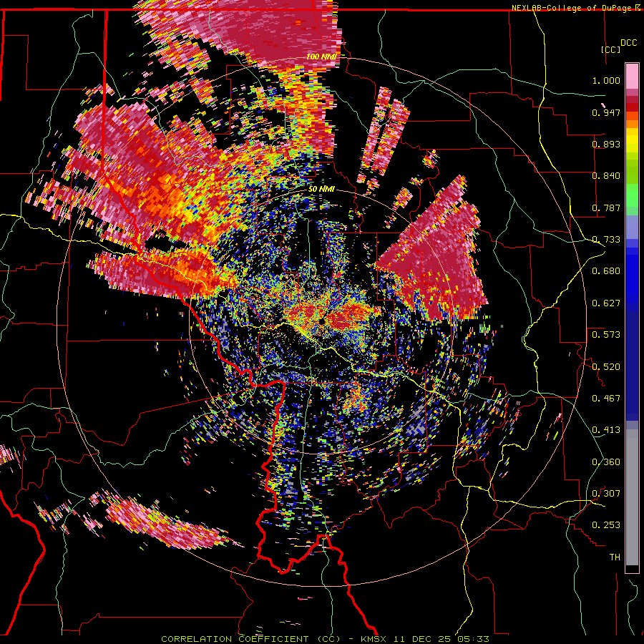Click the KMSX radar site center dot

click(321, 322)
